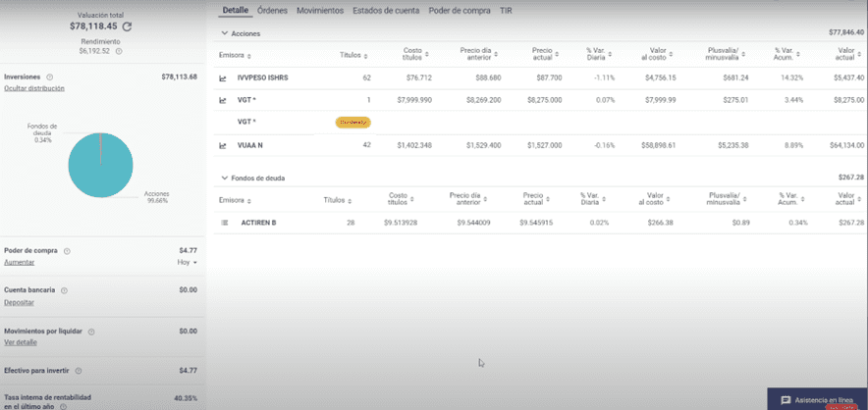The height and width of the screenshot is (410, 868).
Task: Collapse the Acciones section
Action: pos(223,33)
